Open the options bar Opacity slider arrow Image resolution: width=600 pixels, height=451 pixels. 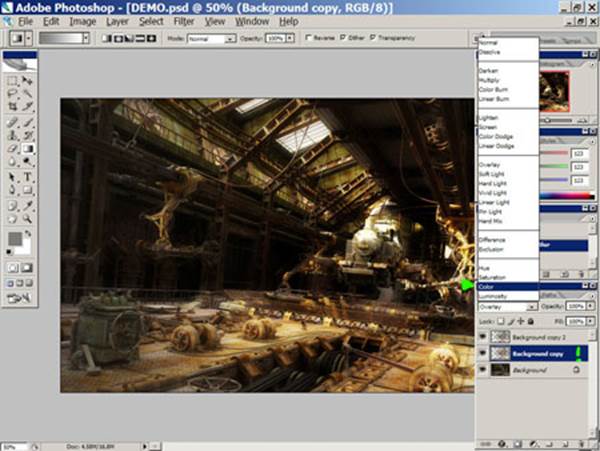290,38
